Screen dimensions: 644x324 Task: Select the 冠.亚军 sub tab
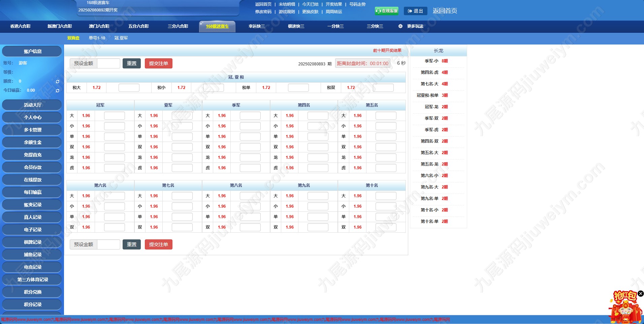click(x=121, y=38)
